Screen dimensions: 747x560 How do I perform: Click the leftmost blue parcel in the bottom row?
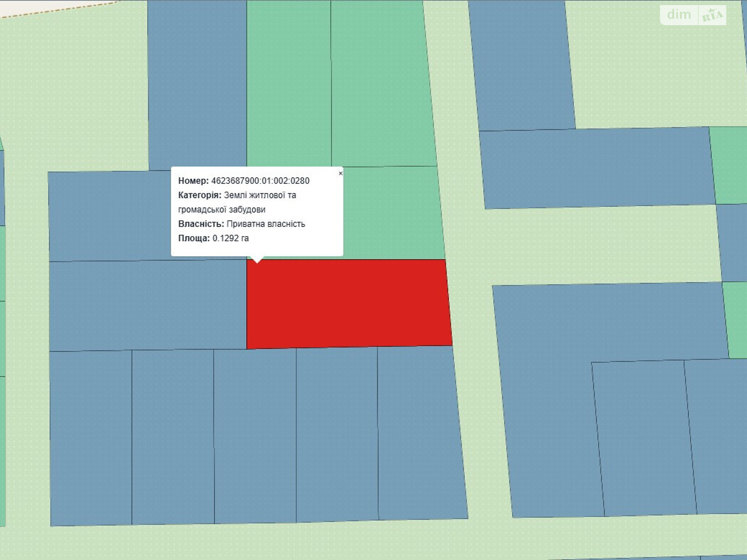click(x=91, y=437)
